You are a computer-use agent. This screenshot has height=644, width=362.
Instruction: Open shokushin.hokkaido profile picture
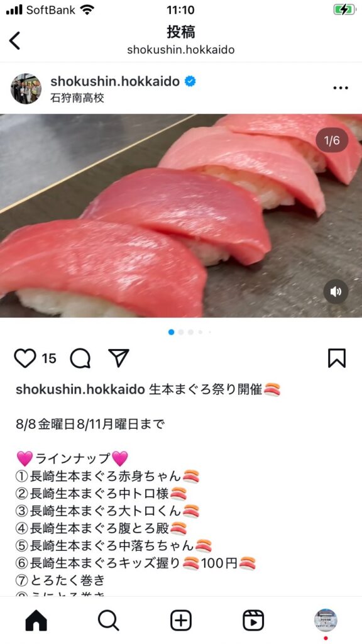coord(26,89)
